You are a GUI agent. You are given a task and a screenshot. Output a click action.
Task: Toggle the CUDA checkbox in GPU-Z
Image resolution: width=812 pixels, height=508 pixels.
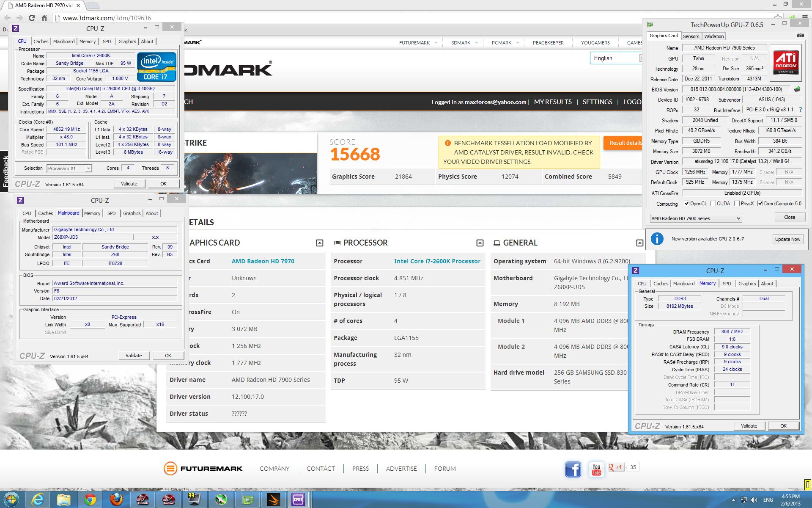tap(713, 204)
